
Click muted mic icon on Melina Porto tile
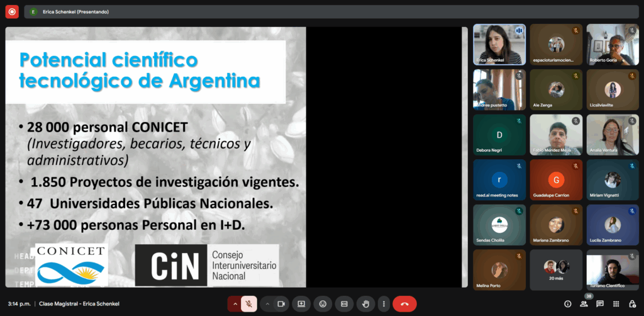[519, 256]
